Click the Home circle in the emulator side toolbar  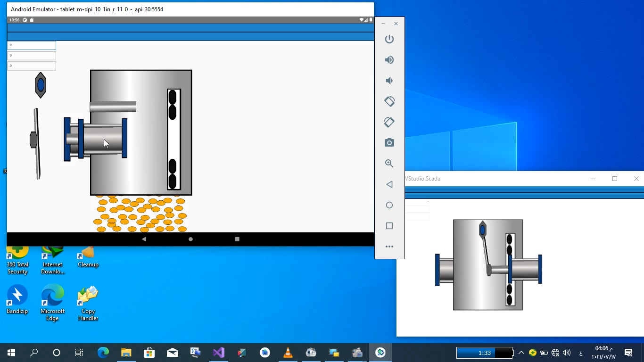[x=389, y=205]
